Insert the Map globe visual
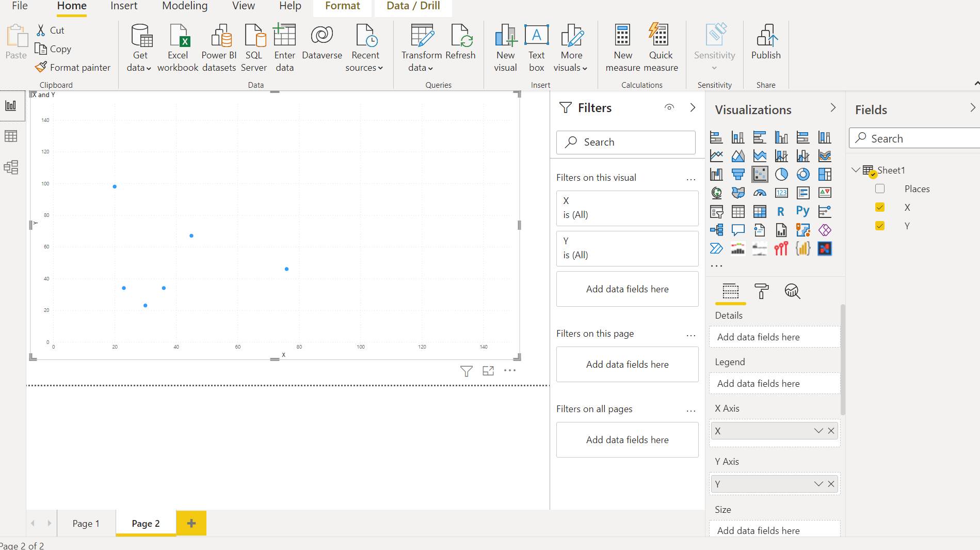The height and width of the screenshot is (550, 980). 716,193
